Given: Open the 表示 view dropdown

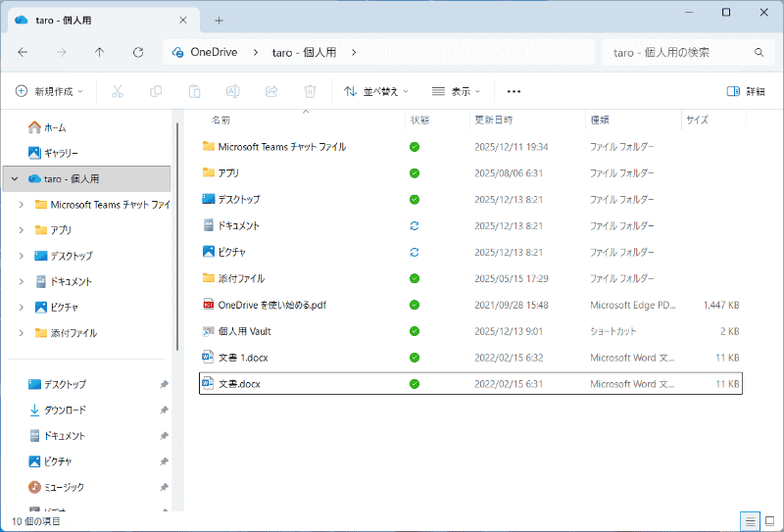Looking at the screenshot, I should click(x=456, y=91).
